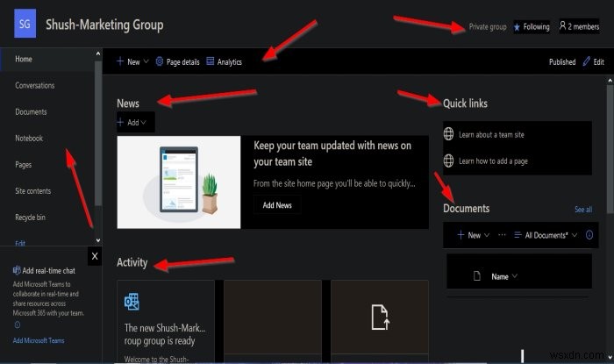Open Pages in left navigation
This screenshot has height=364, width=614.
(x=23, y=165)
